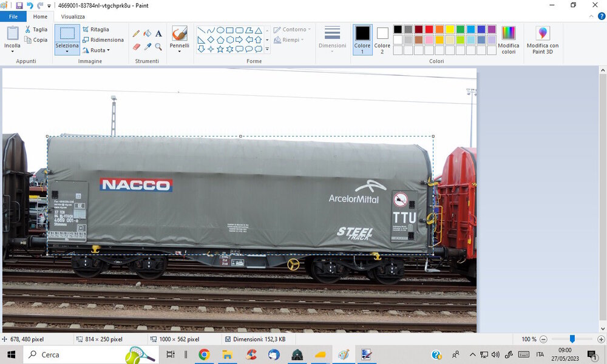Click the Cerca search box in taskbar
This screenshot has width=607, height=364.
click(92, 354)
